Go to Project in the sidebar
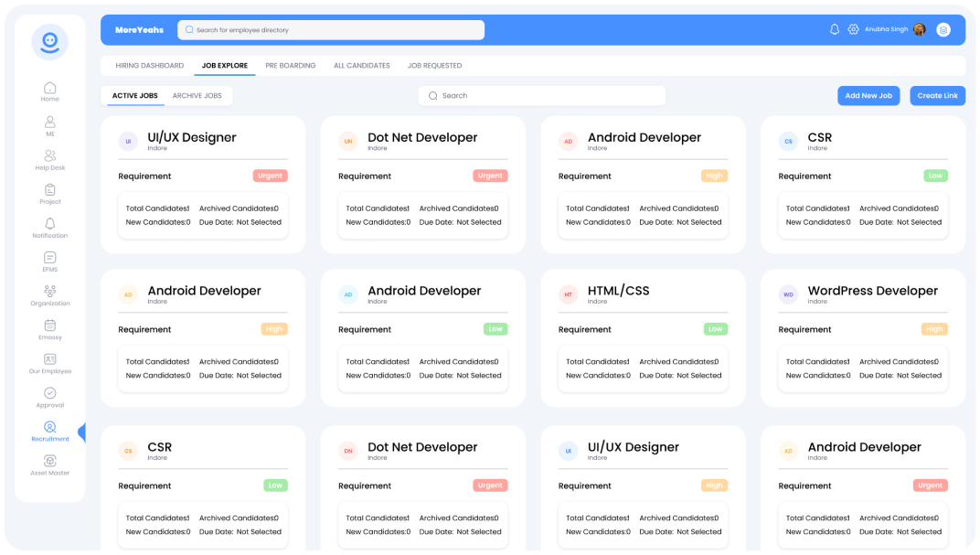 tap(49, 190)
